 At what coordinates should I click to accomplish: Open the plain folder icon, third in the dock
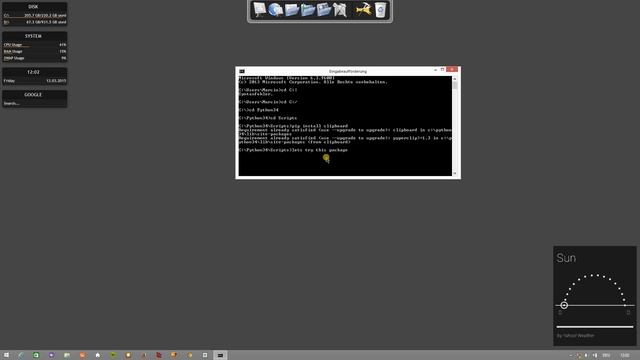291,9
